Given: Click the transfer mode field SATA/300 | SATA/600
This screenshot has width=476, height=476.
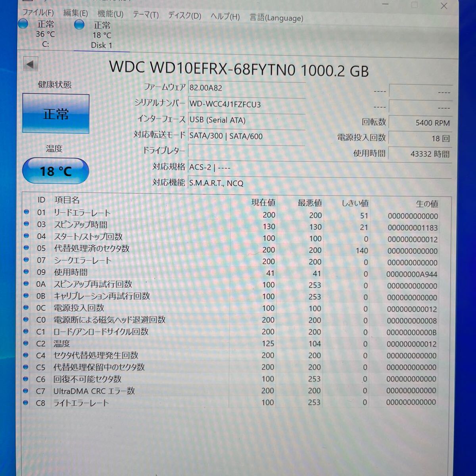Looking at the screenshot, I should (246, 136).
